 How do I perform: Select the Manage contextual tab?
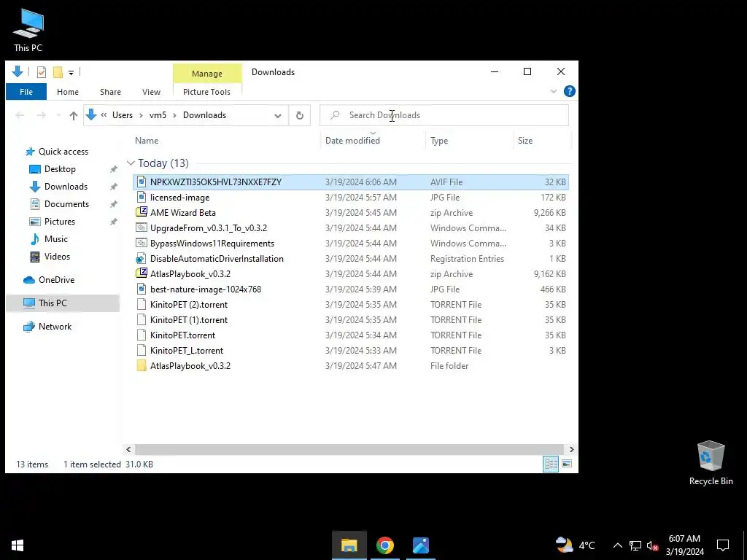coord(206,74)
